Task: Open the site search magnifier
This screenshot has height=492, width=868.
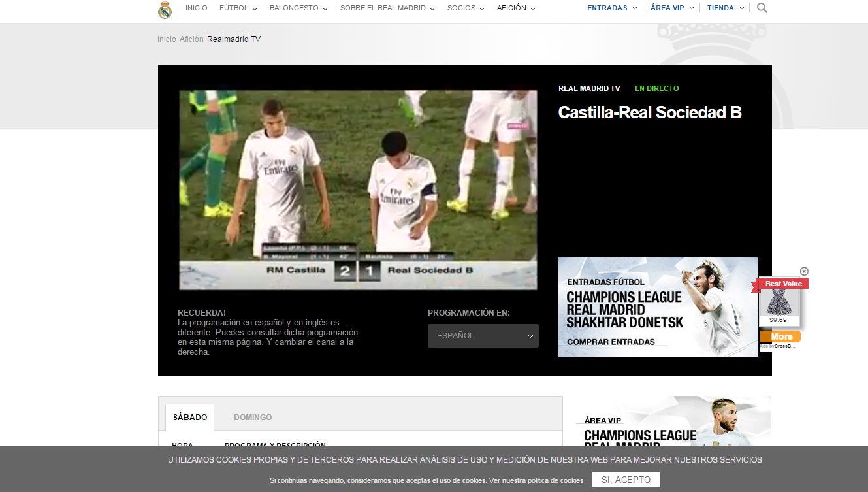Action: coord(762,8)
